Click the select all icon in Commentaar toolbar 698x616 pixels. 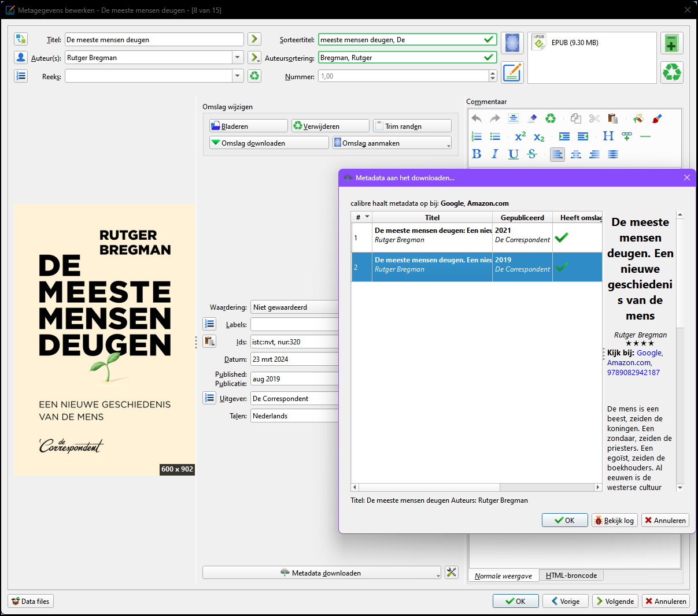point(514,118)
